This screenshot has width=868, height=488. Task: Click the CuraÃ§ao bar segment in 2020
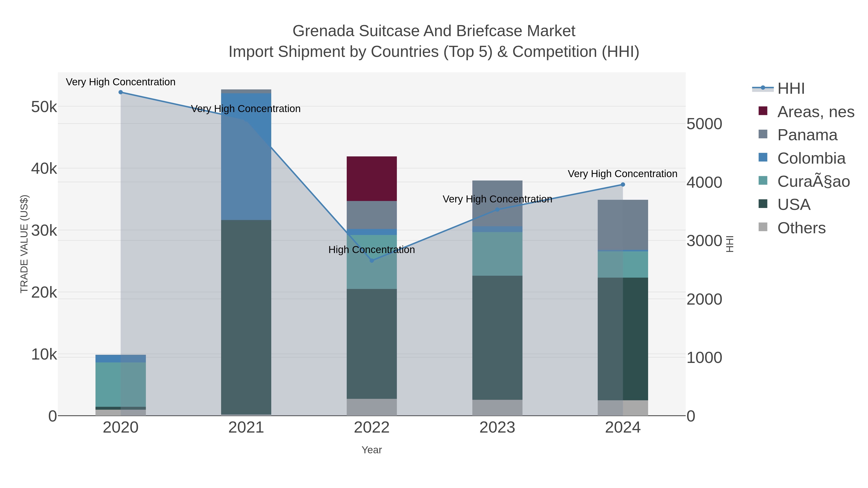[121, 385]
